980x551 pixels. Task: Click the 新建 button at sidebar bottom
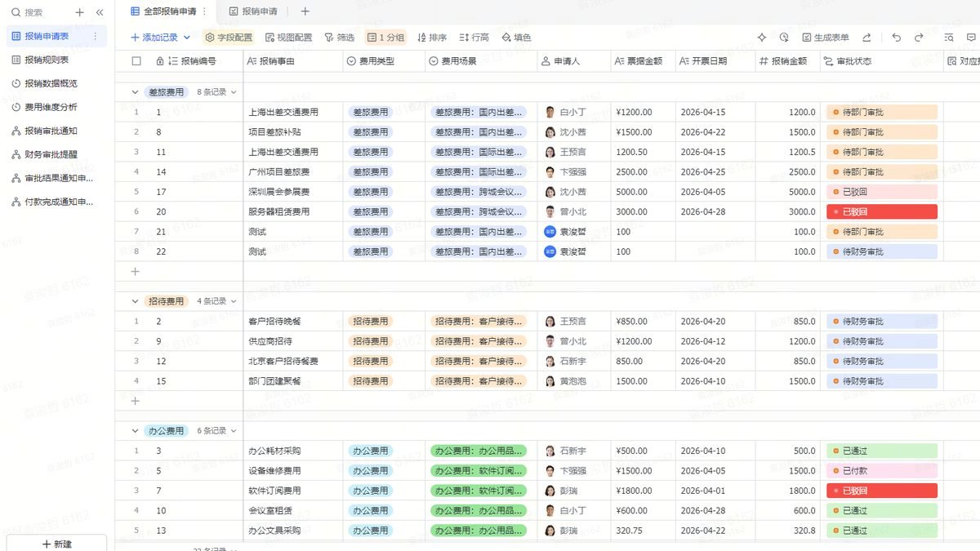[x=56, y=544]
